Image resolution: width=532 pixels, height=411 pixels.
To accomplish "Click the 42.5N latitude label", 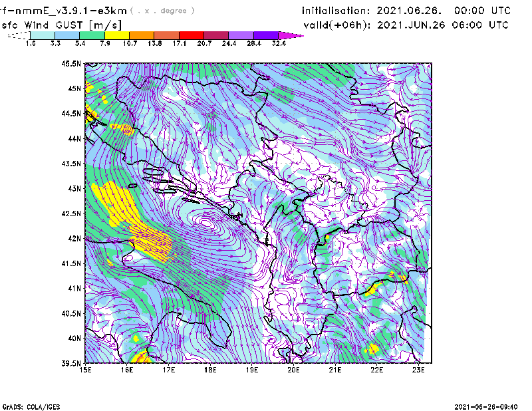I will (x=71, y=213).
